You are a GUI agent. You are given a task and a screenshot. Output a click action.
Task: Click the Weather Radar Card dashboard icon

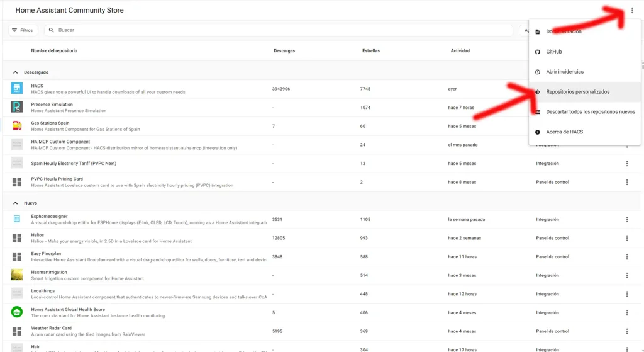(17, 331)
